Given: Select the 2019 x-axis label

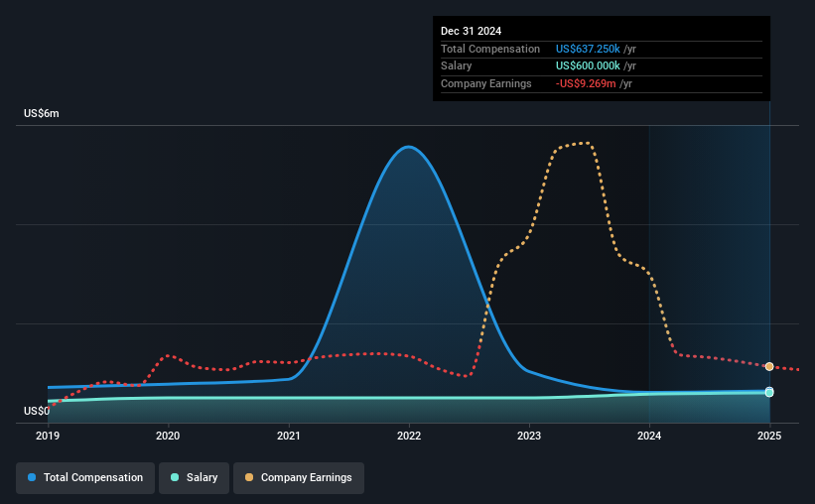Looking at the screenshot, I should coord(48,436).
